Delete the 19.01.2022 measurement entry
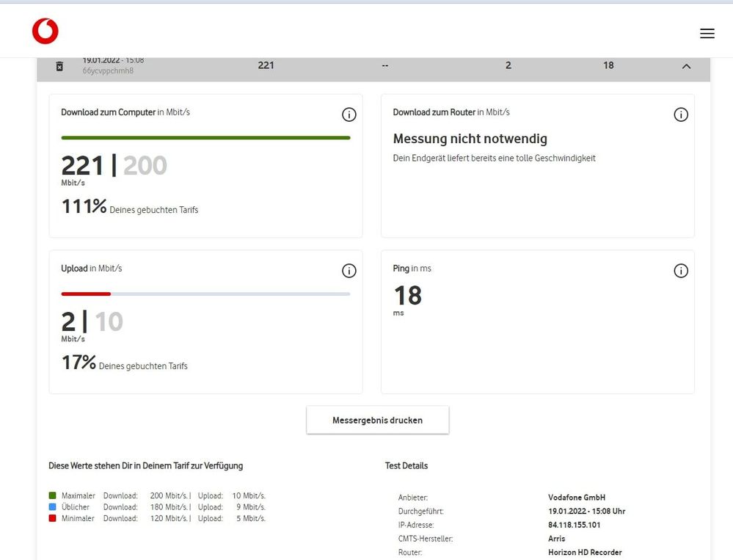733x560 pixels. pyautogui.click(x=59, y=66)
